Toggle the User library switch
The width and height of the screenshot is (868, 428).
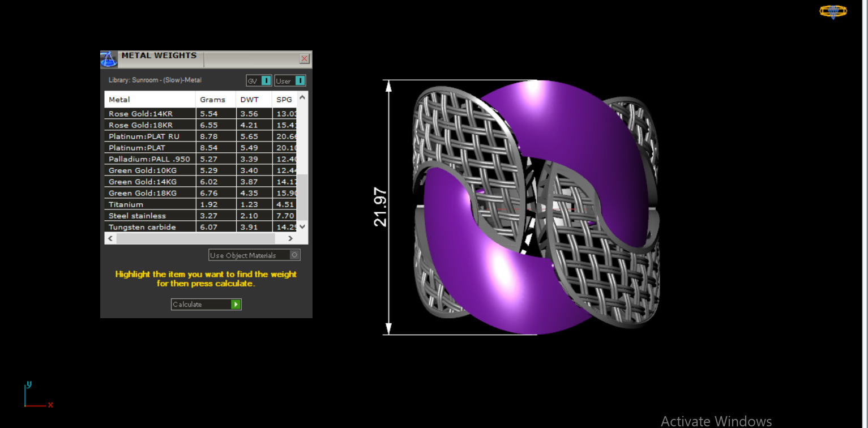coord(290,81)
